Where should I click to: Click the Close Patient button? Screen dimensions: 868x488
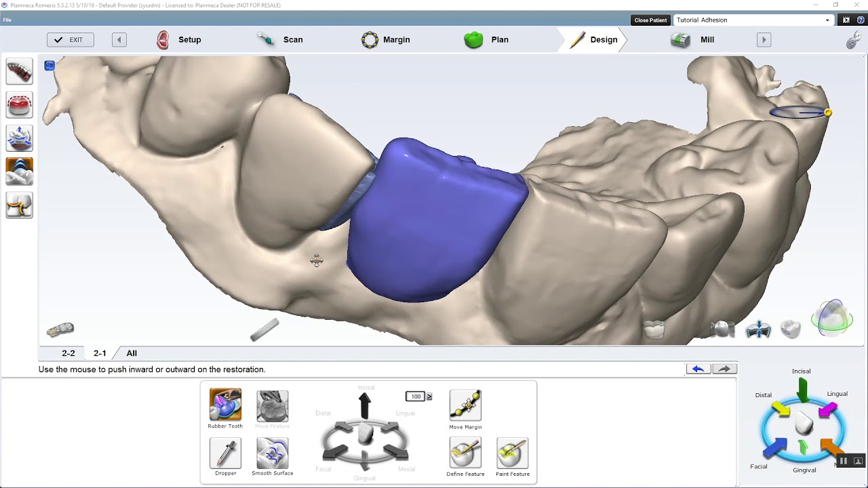click(650, 20)
